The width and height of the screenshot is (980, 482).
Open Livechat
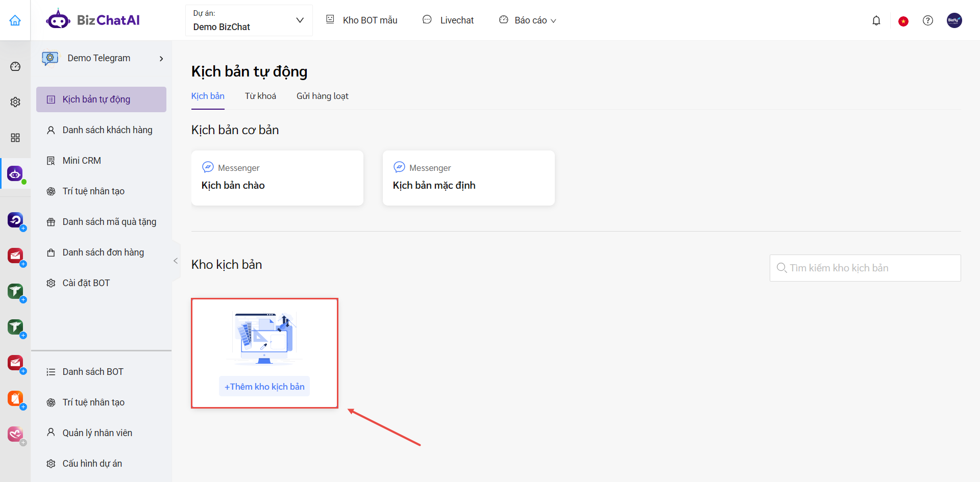point(457,20)
